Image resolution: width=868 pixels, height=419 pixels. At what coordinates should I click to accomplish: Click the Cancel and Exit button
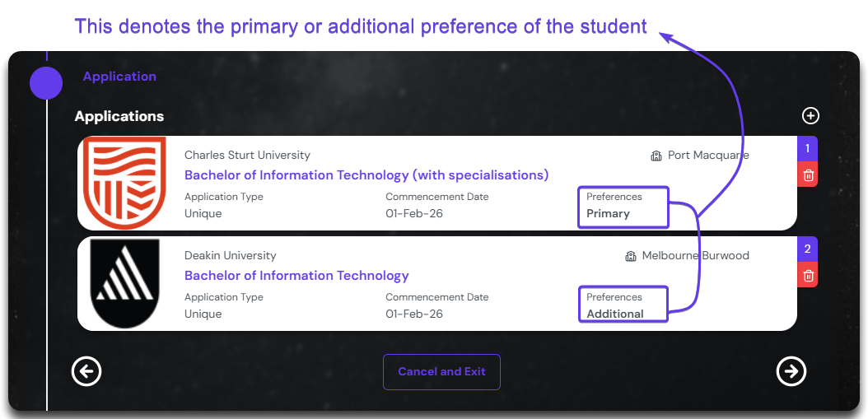441,371
